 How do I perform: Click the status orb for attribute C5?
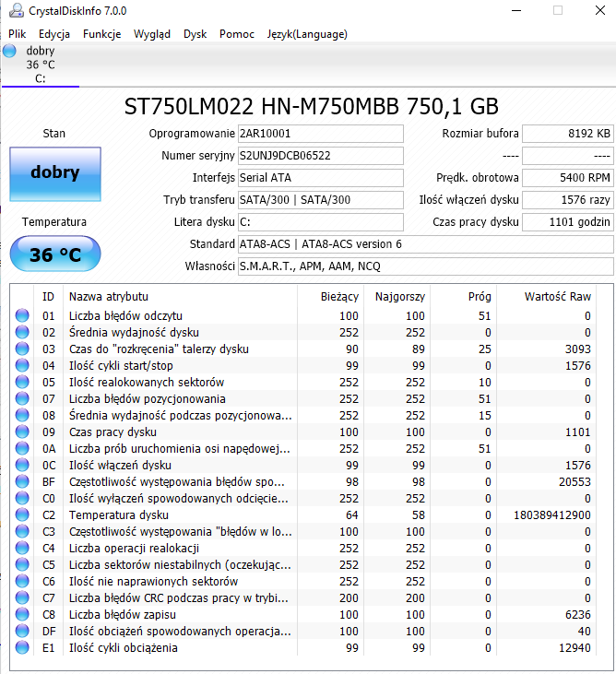coord(22,564)
